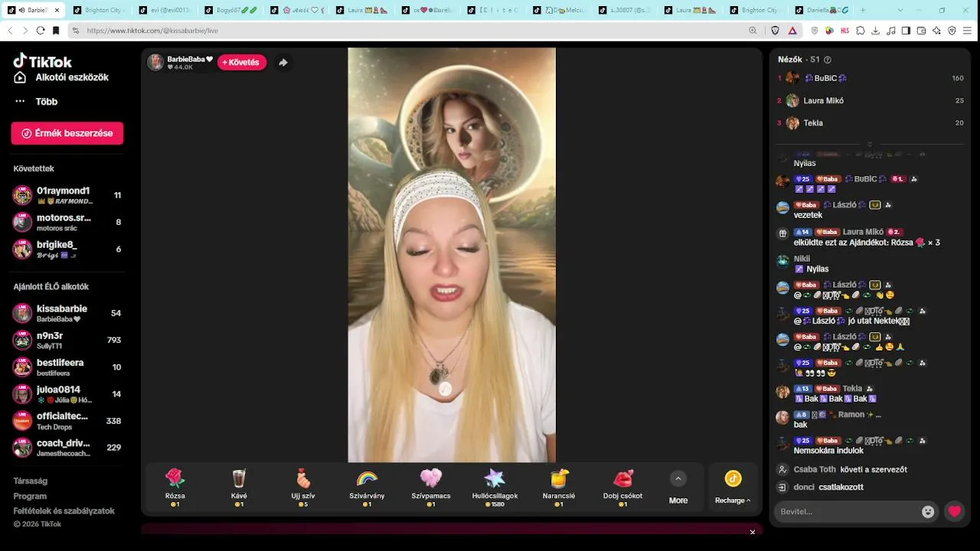
Task: Select kissabarbie in recommended lives
Action: pos(67,313)
